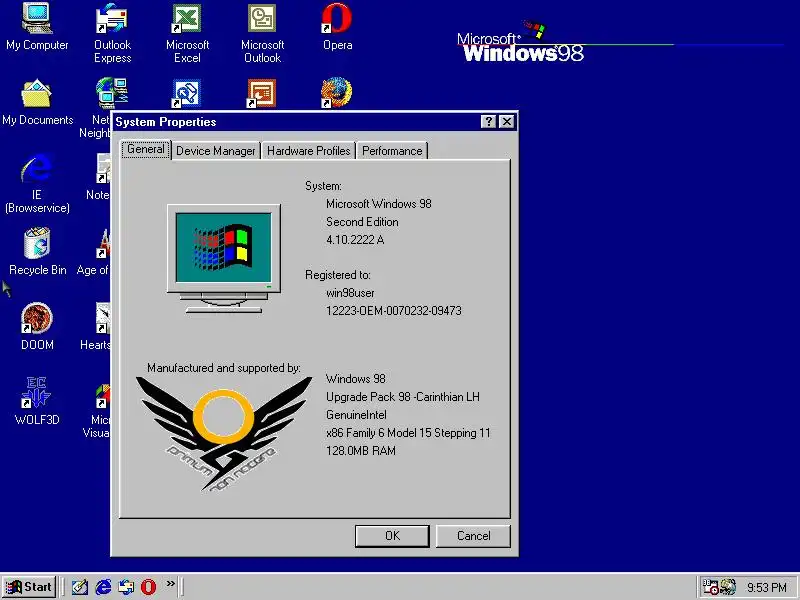Click the 'Microsoft Windows 98' text
The width and height of the screenshot is (800, 600).
coord(379,204)
